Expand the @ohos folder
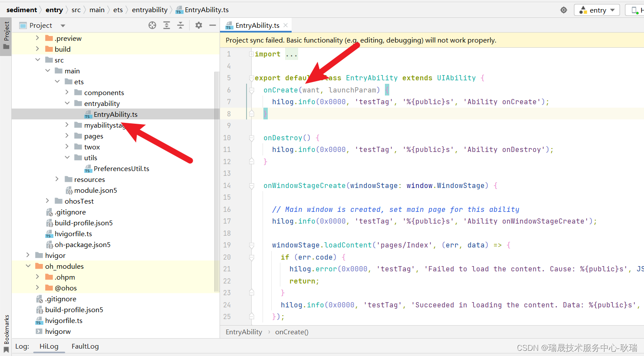 point(37,288)
